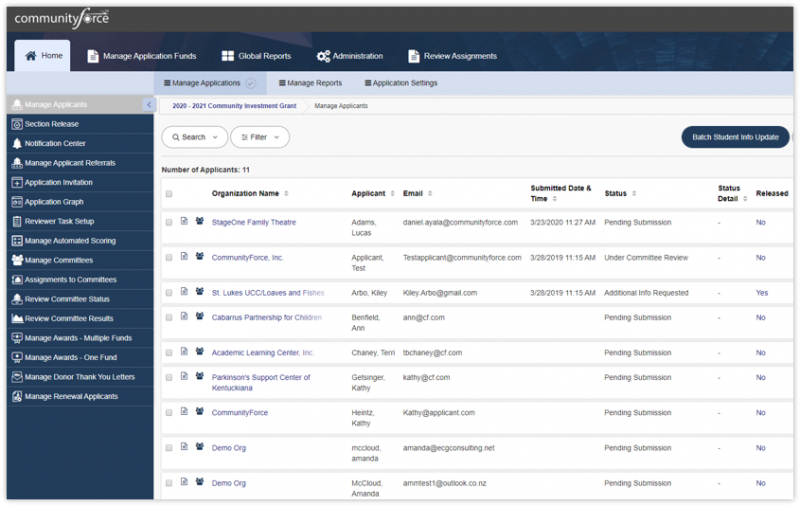Click the Manage Committees icon in sidebar
The width and height of the screenshot is (800, 506).
pos(16,260)
